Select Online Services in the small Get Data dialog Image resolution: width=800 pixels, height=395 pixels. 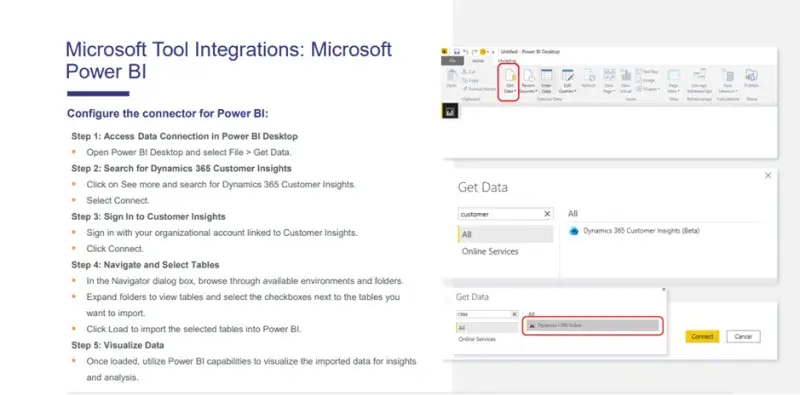pos(477,339)
